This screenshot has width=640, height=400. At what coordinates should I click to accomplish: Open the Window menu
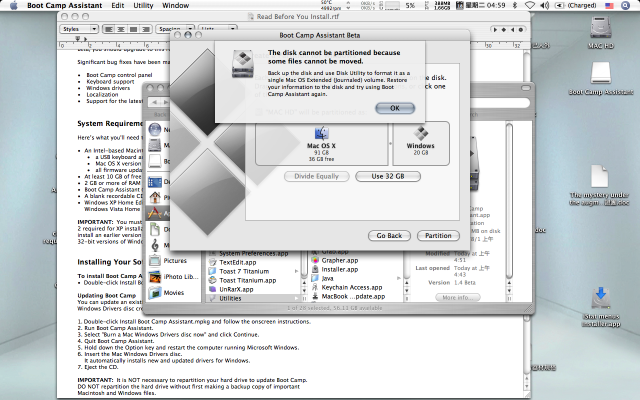pyautogui.click(x=176, y=5)
